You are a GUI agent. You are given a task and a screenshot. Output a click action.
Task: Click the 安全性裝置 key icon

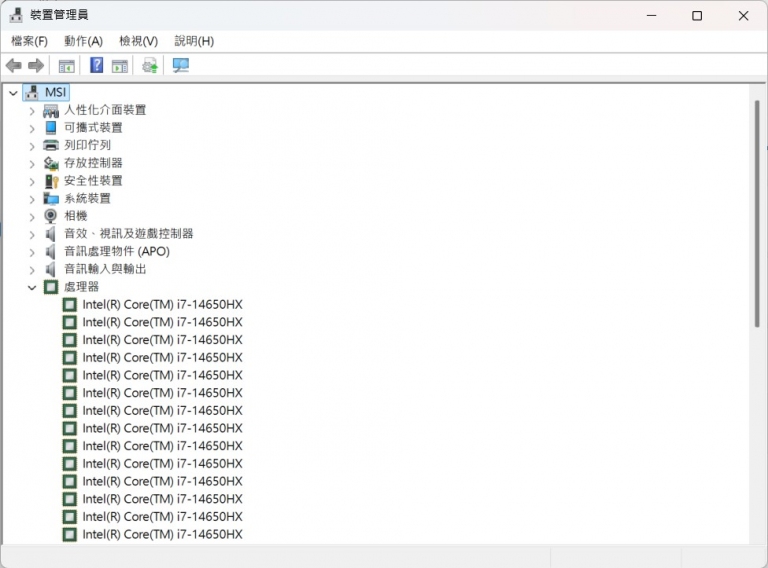pos(51,181)
